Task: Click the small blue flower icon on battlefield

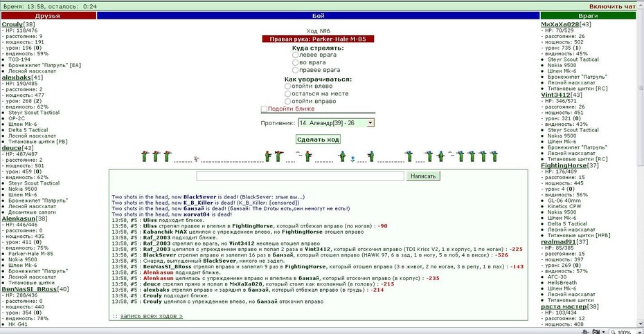Action: [352, 159]
